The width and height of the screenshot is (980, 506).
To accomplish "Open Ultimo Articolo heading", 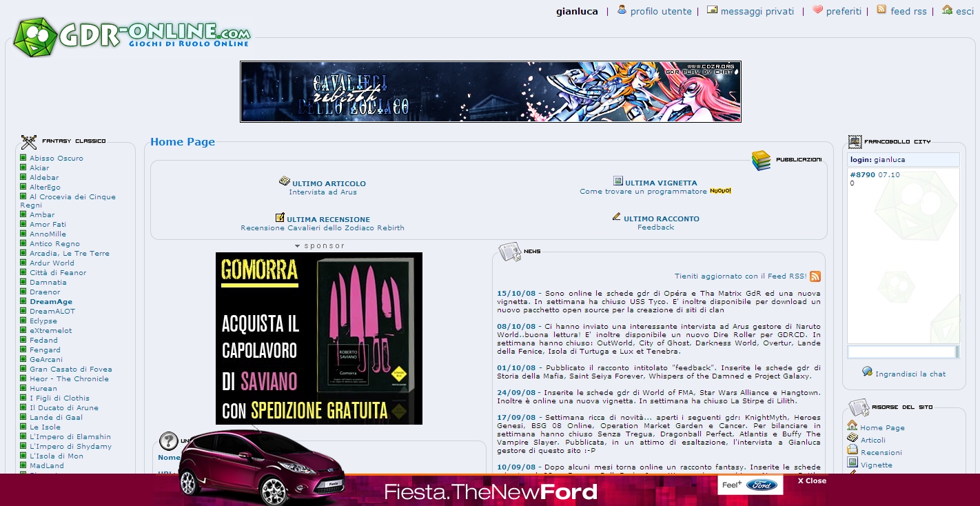I will 329,184.
